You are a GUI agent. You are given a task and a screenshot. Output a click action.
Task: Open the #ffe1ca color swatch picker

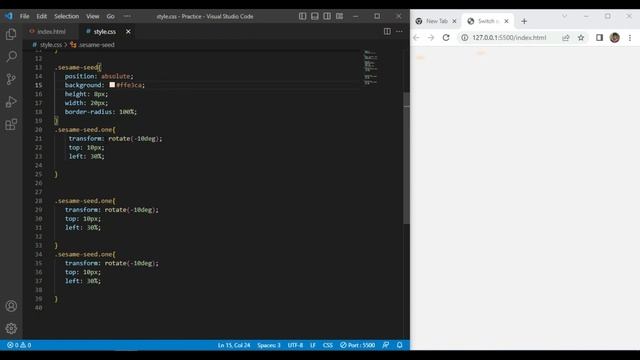(x=112, y=85)
